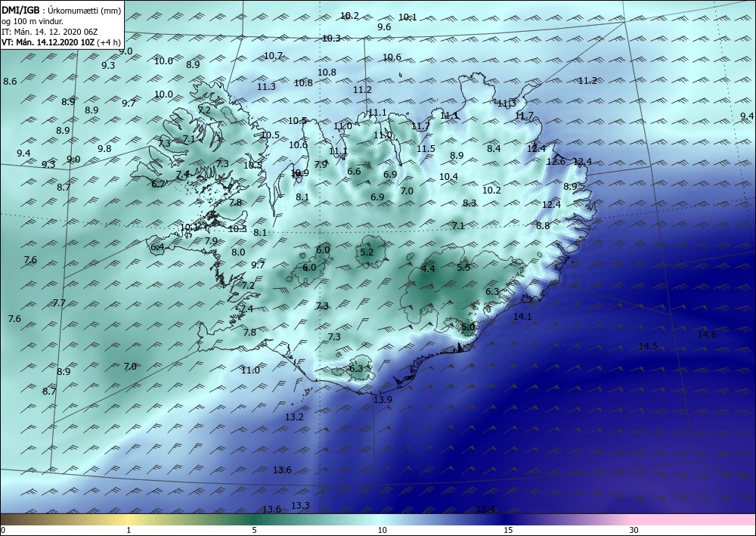756x536 pixels.
Task: Click the map value 6.6
Action: coord(354,171)
